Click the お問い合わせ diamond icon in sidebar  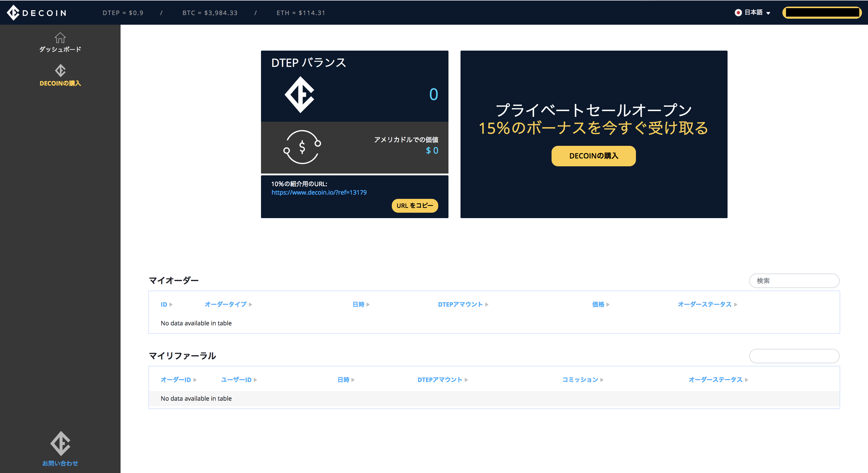[60, 443]
